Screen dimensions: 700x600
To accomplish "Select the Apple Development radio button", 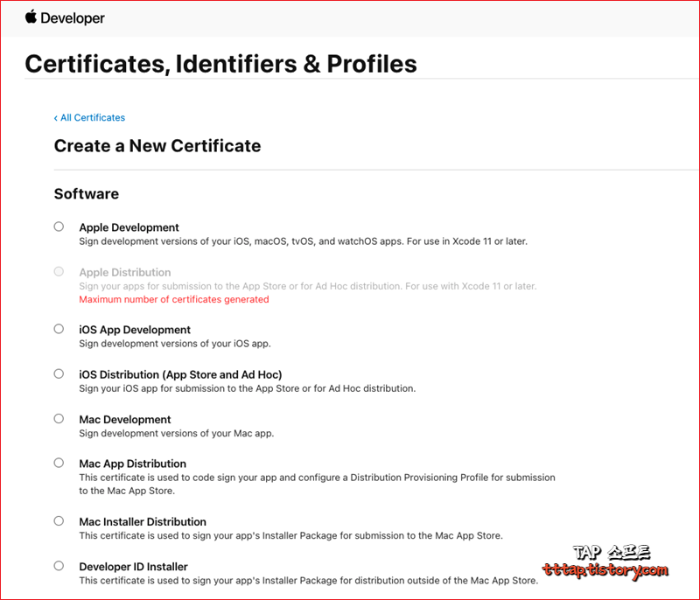I will click(59, 227).
